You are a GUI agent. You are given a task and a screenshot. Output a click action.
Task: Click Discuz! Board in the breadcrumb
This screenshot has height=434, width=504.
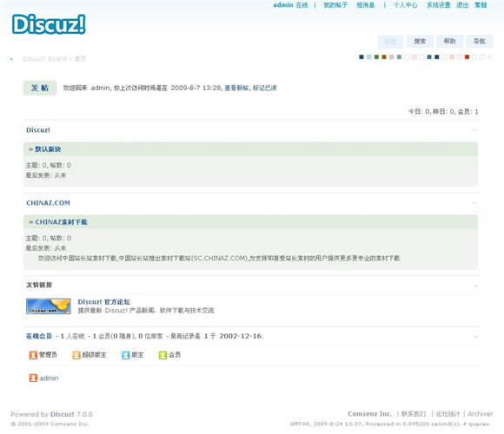pyautogui.click(x=44, y=59)
